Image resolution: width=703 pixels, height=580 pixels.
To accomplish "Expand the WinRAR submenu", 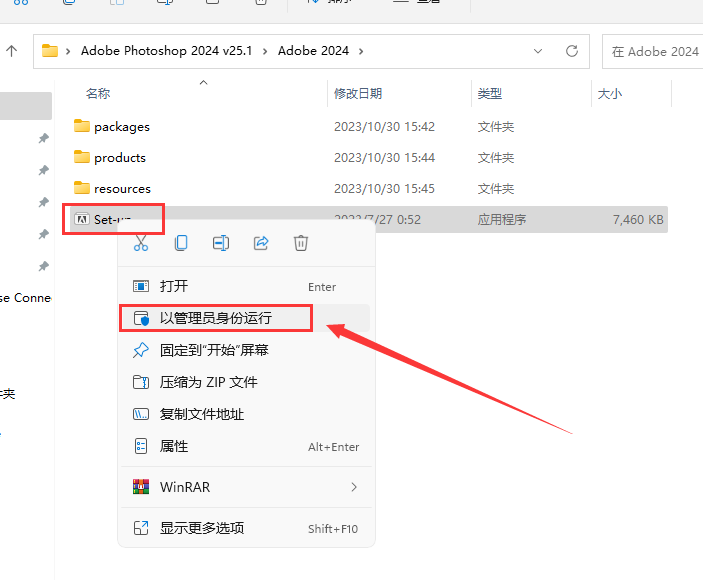I will (x=246, y=487).
